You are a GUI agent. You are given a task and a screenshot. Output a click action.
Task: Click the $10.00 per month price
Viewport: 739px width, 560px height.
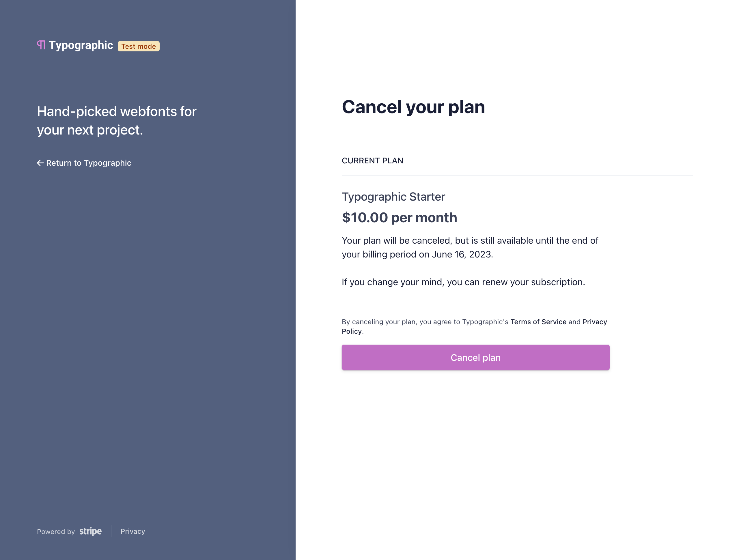[x=400, y=218]
